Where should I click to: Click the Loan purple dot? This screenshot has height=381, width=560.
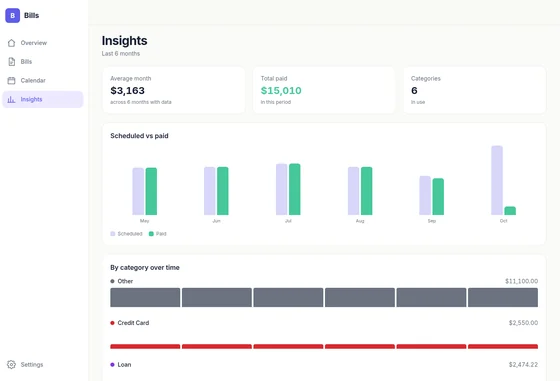[112, 365]
